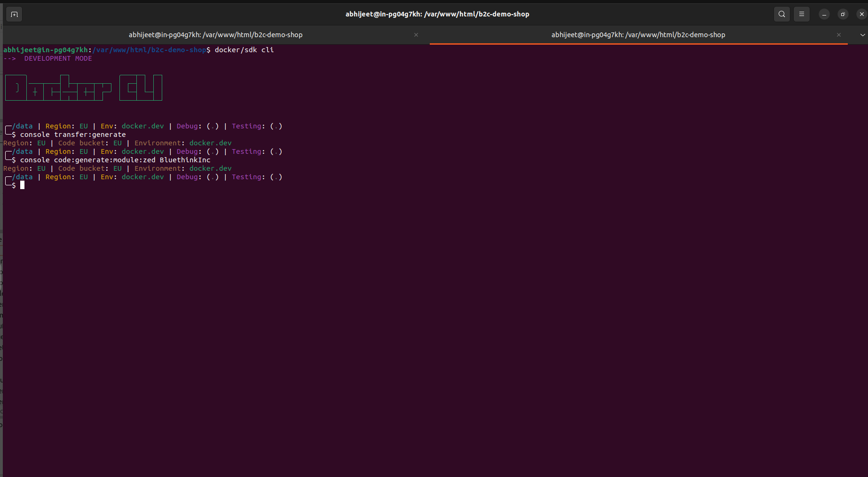Click the Docker CLI ASCII art banner
This screenshot has height=477, width=868.
84,87
